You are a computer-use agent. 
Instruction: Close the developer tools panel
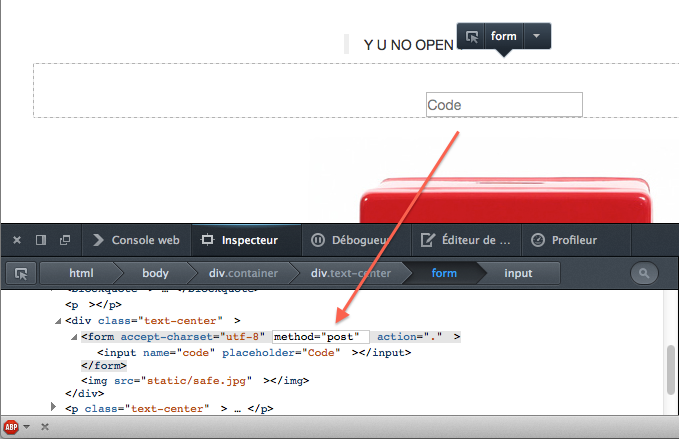tap(17, 240)
